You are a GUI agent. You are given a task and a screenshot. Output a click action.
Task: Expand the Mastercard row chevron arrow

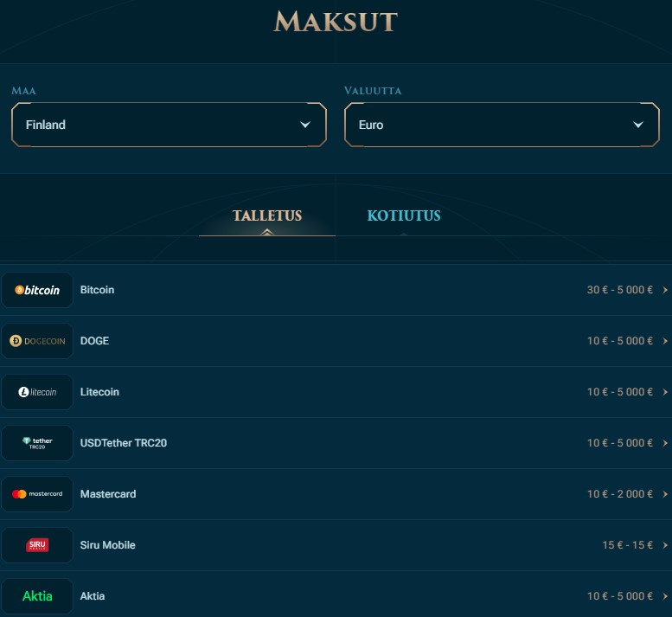tap(665, 494)
